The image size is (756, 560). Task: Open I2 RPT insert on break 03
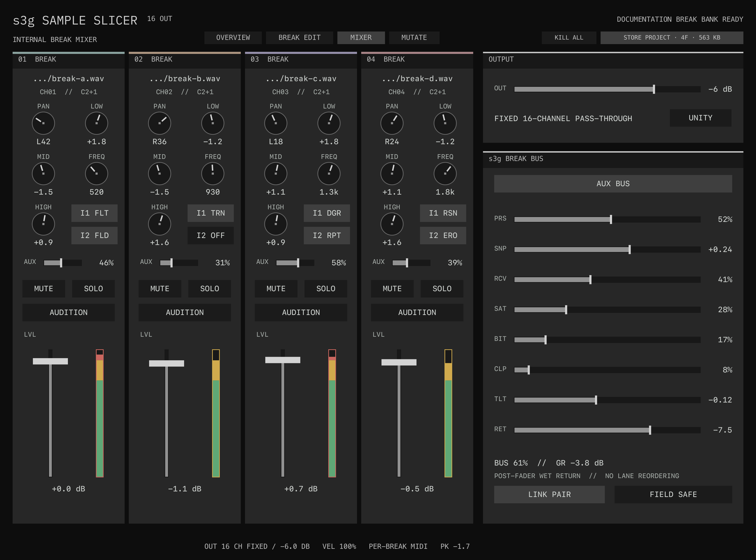click(x=327, y=236)
